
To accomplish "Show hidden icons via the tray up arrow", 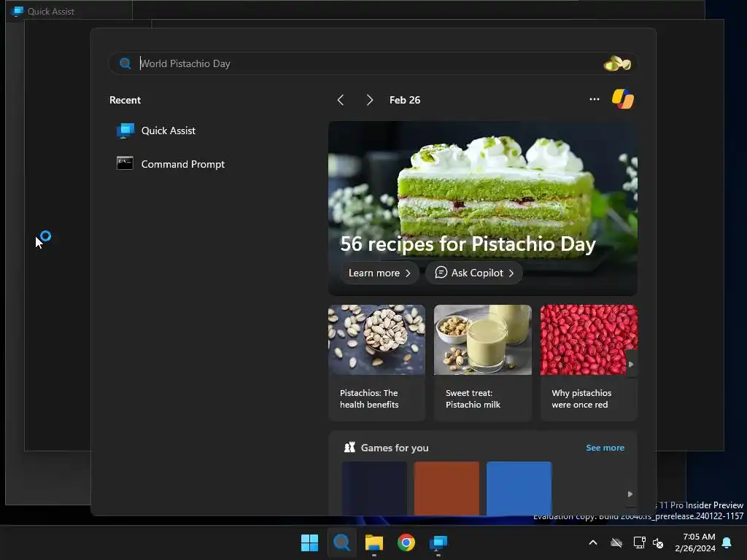I will click(593, 542).
